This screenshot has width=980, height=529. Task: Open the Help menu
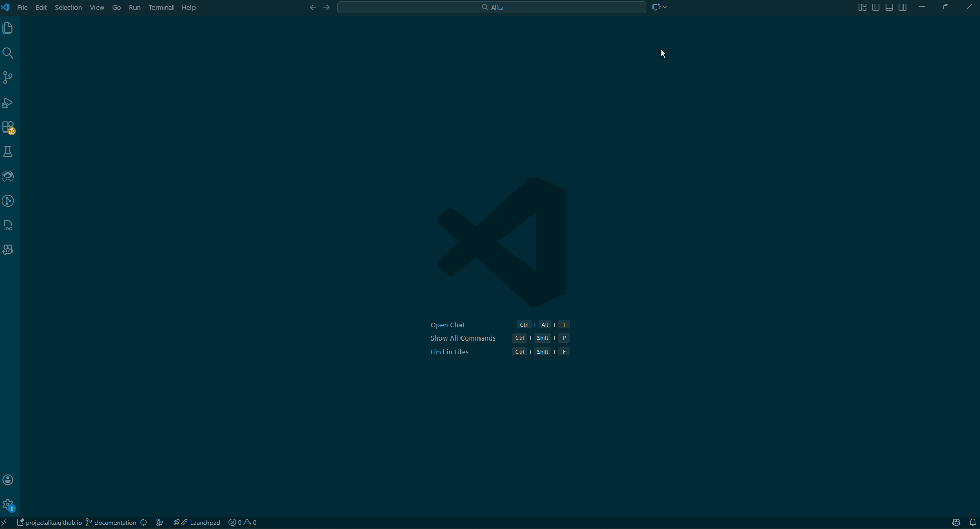pyautogui.click(x=188, y=7)
